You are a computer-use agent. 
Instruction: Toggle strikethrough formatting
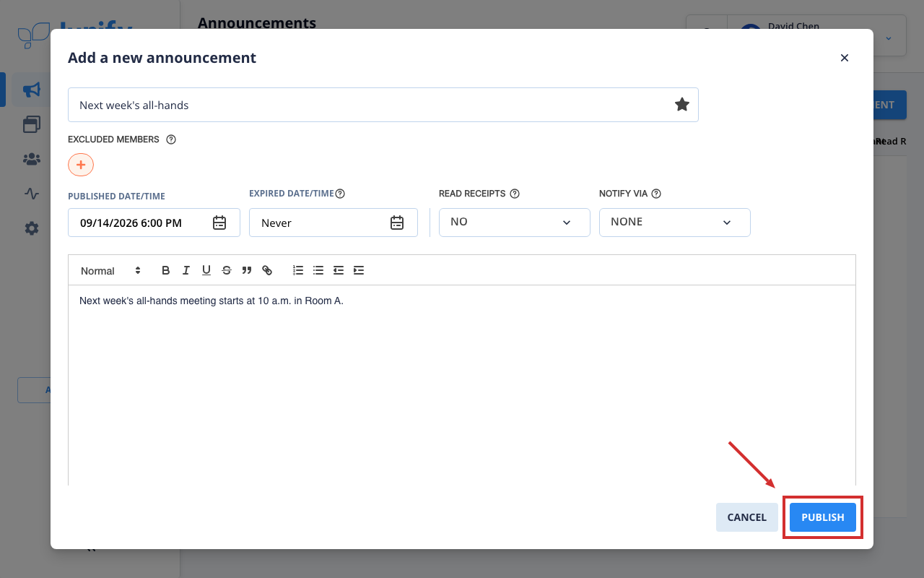[x=227, y=270]
